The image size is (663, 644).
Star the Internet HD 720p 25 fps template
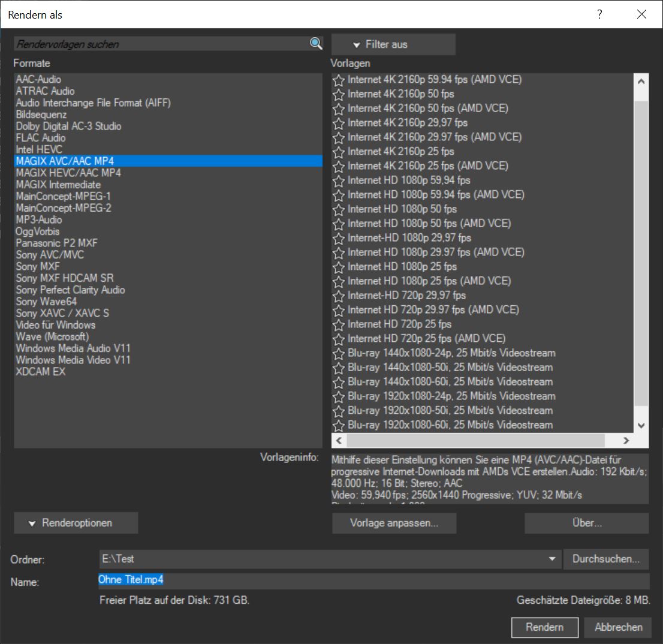click(338, 324)
